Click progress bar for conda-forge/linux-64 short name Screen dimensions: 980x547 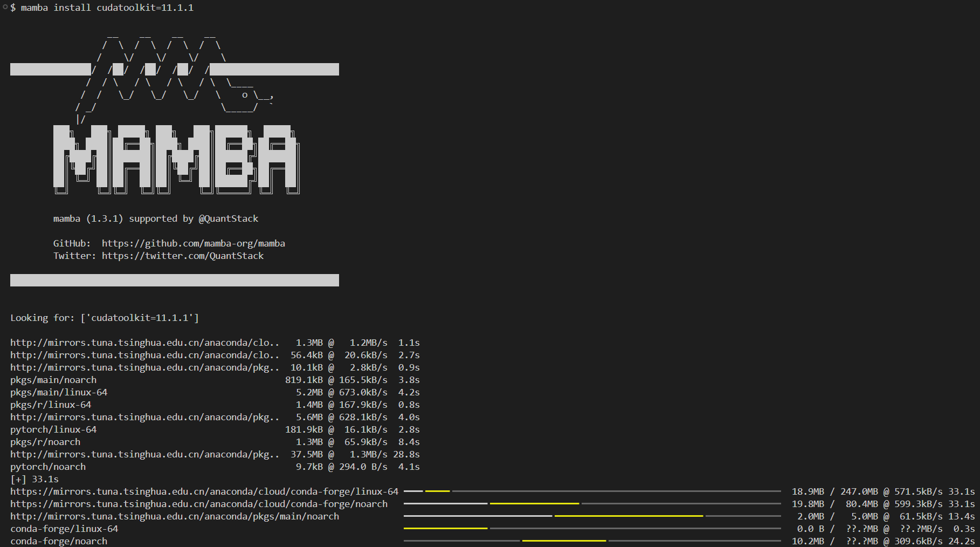[x=592, y=529]
